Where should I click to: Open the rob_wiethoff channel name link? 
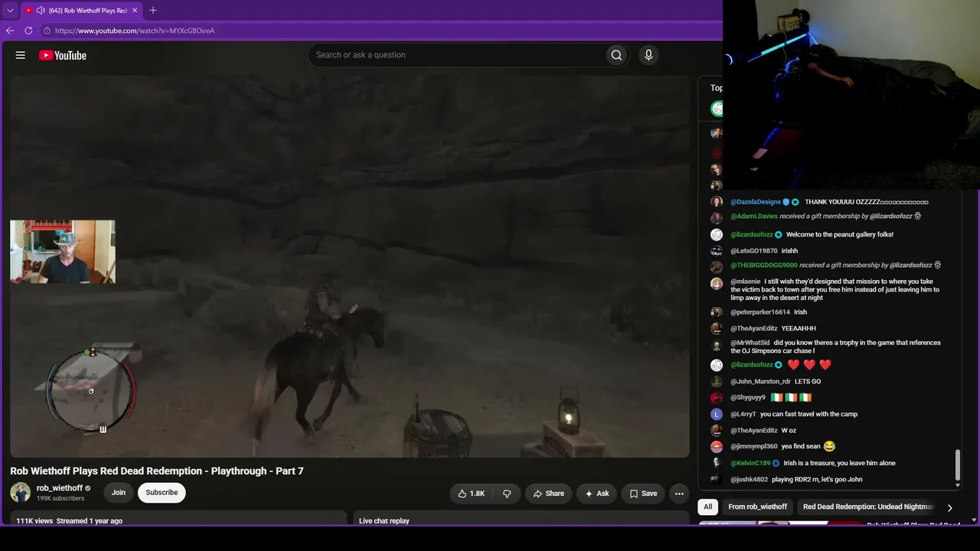60,488
